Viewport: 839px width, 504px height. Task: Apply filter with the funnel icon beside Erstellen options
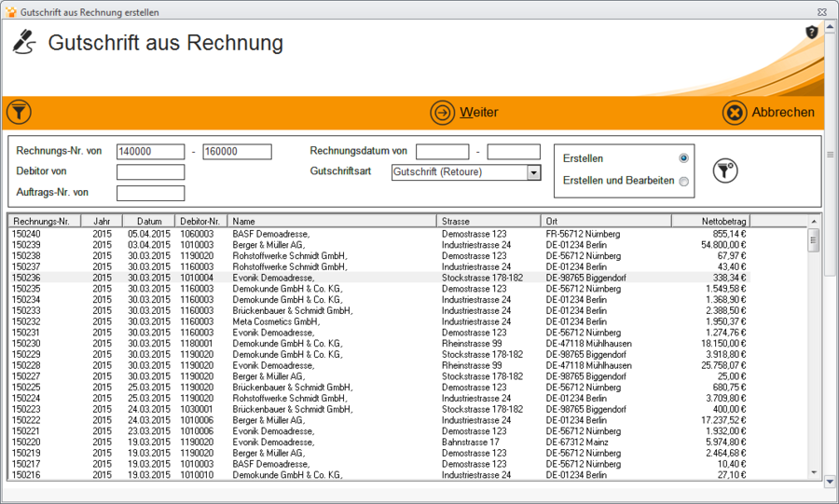point(725,171)
